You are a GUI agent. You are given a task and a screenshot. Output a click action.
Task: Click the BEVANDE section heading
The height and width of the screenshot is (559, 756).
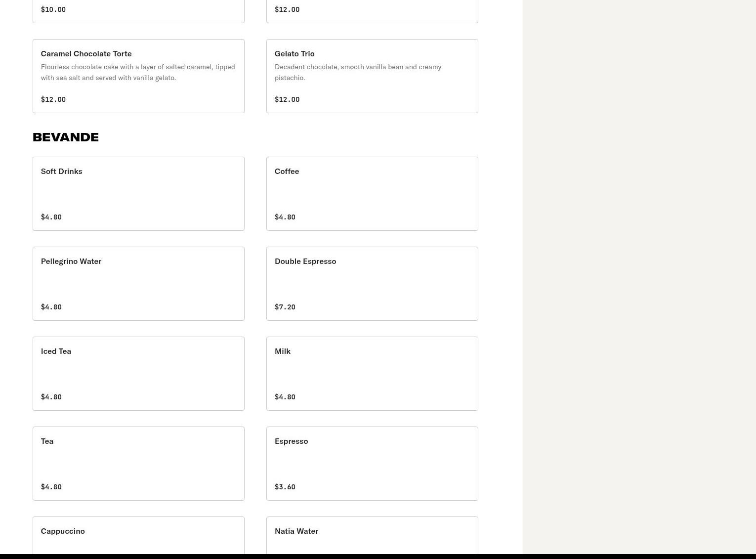coord(66,137)
